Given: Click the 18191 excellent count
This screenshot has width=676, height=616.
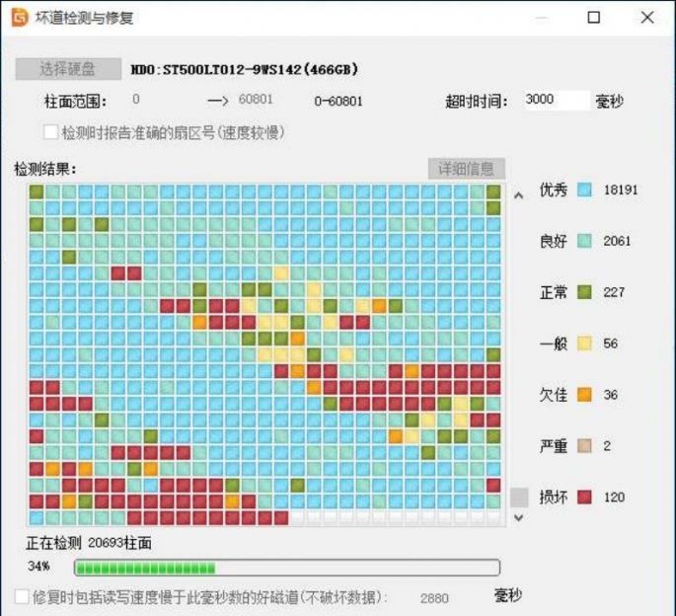Looking at the screenshot, I should [621, 190].
